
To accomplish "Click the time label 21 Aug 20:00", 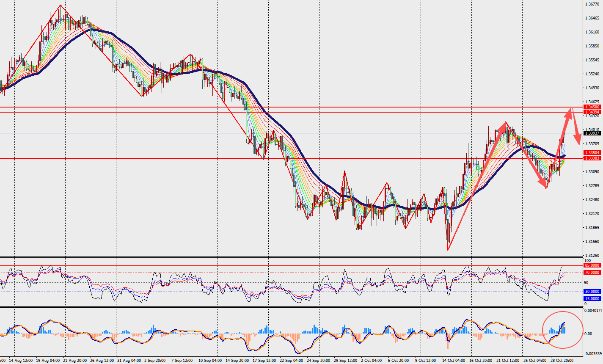I will pyautogui.click(x=75, y=361).
